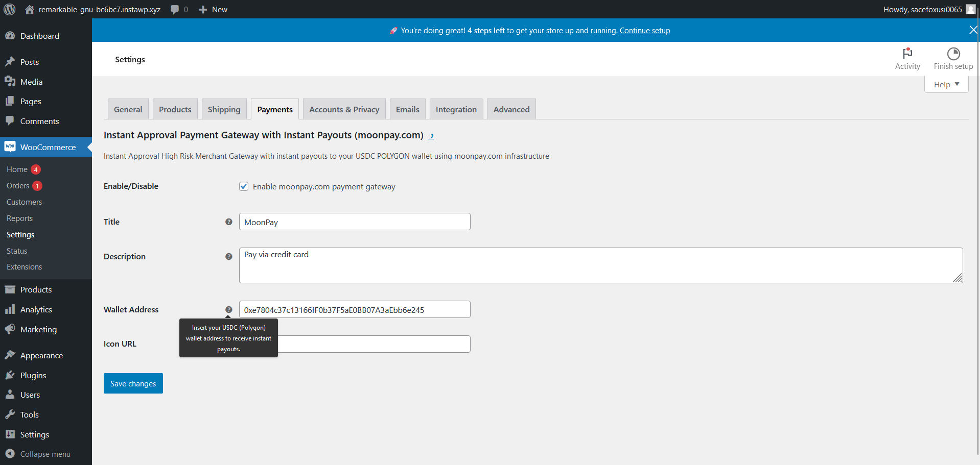The width and height of the screenshot is (980, 465).
Task: Click the Plugins plug icon
Action: click(10, 375)
